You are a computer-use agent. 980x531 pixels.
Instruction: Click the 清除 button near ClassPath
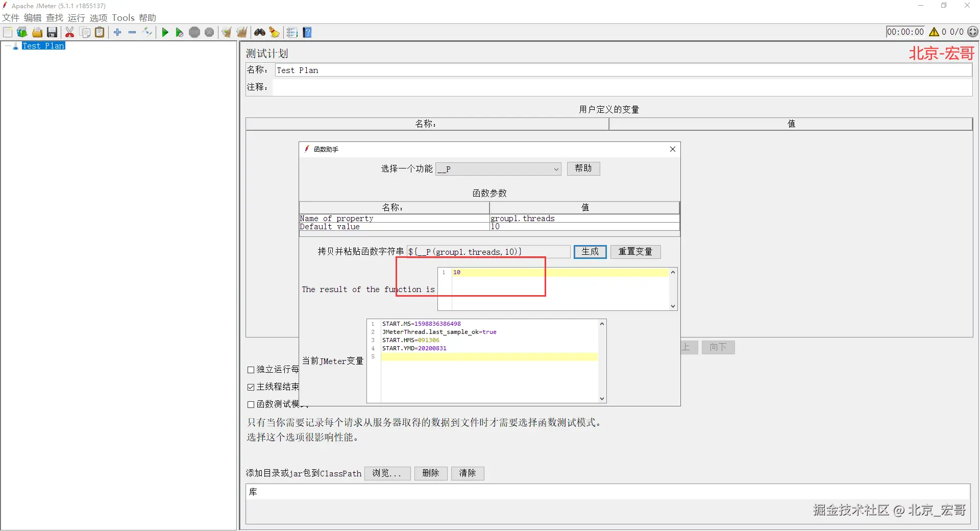point(468,473)
